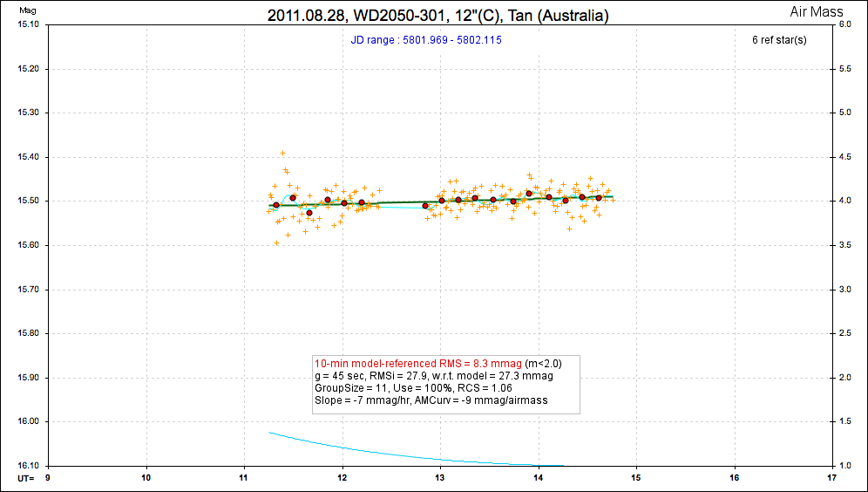Click the blue air mass curve near the bottom

(415, 456)
